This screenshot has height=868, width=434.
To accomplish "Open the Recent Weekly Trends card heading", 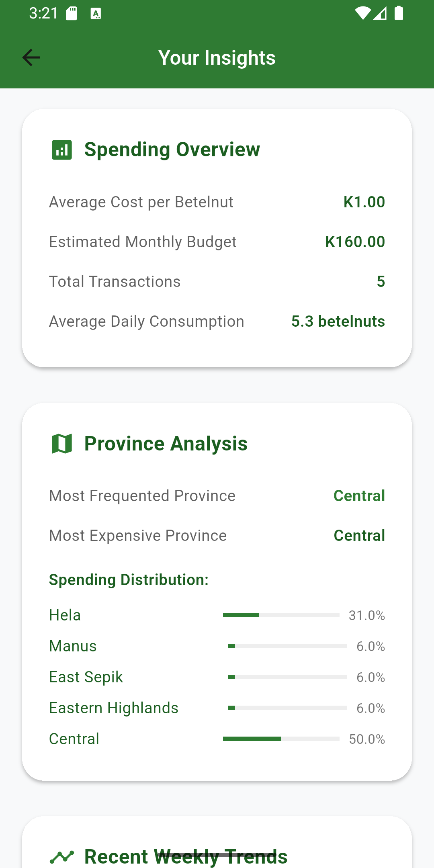I will [186, 857].
